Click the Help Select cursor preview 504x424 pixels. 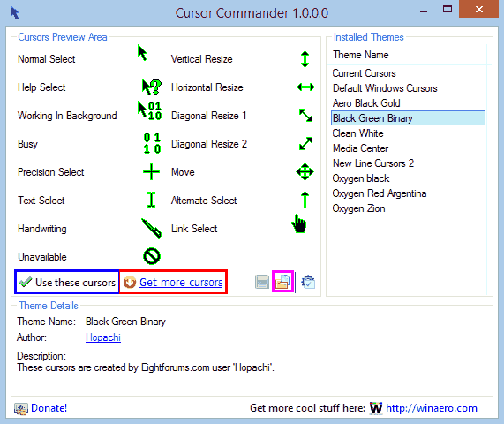[x=152, y=87]
